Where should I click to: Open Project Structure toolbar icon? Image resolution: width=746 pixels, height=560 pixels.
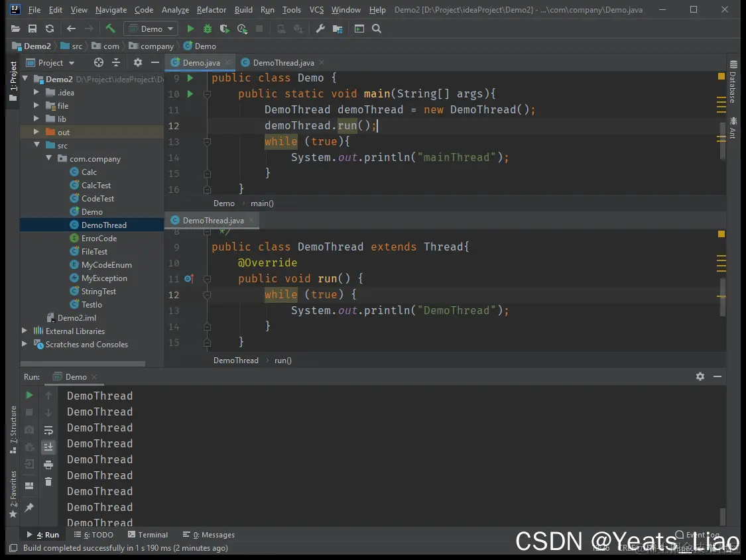point(338,29)
